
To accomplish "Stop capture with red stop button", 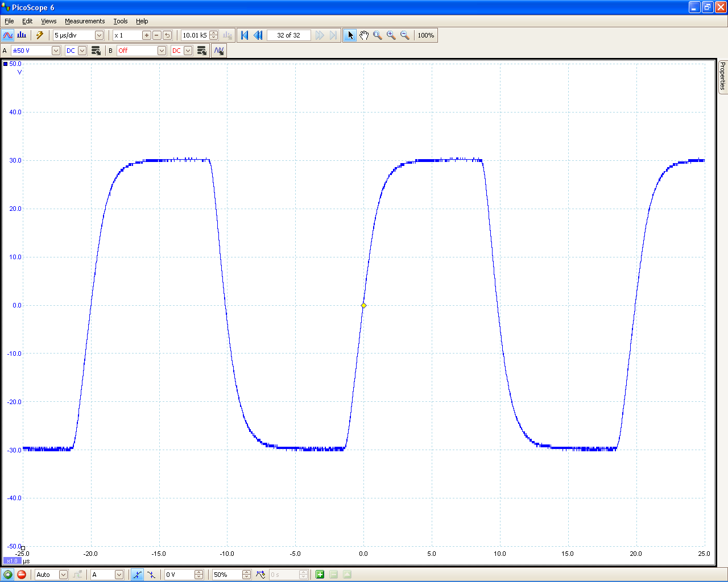I will (22, 575).
